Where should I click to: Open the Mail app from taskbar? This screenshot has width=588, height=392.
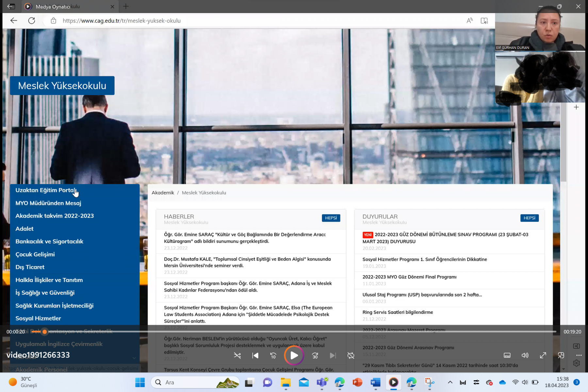tap(304, 382)
